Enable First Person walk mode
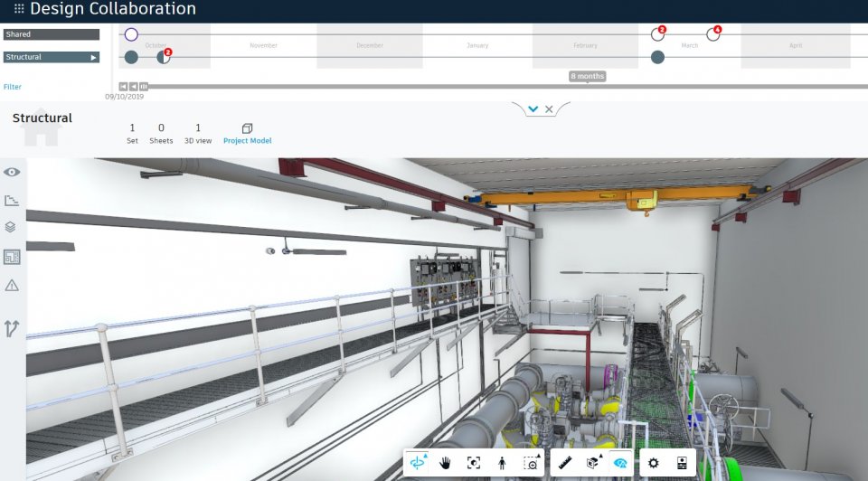The width and height of the screenshot is (868, 481). (502, 463)
